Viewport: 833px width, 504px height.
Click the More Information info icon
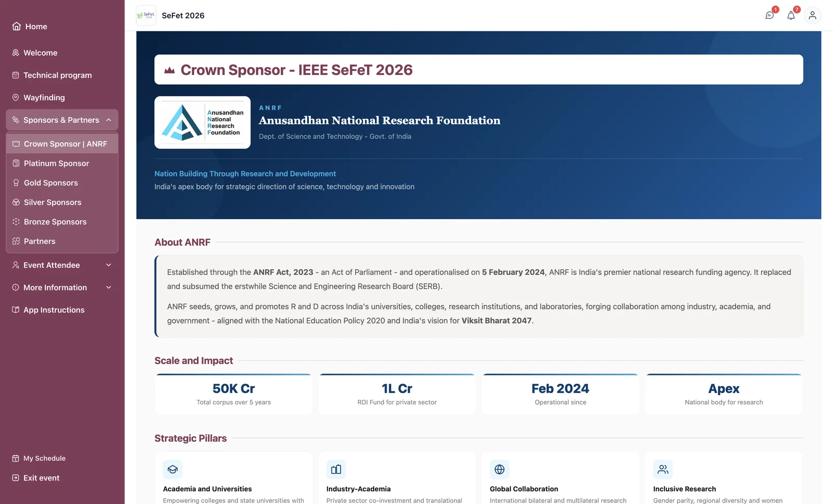pyautogui.click(x=16, y=288)
